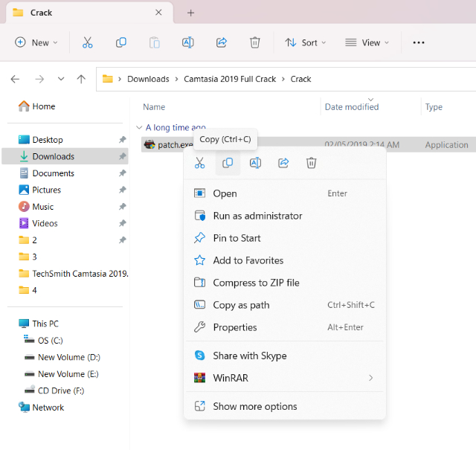This screenshot has height=450, width=476.
Task: Expand the WinRAR submenu arrow
Action: 370,378
